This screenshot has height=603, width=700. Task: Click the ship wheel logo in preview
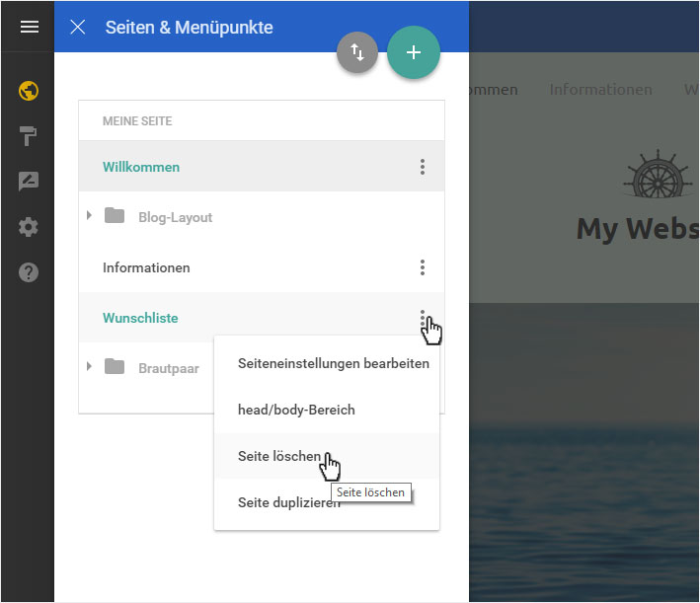[658, 174]
